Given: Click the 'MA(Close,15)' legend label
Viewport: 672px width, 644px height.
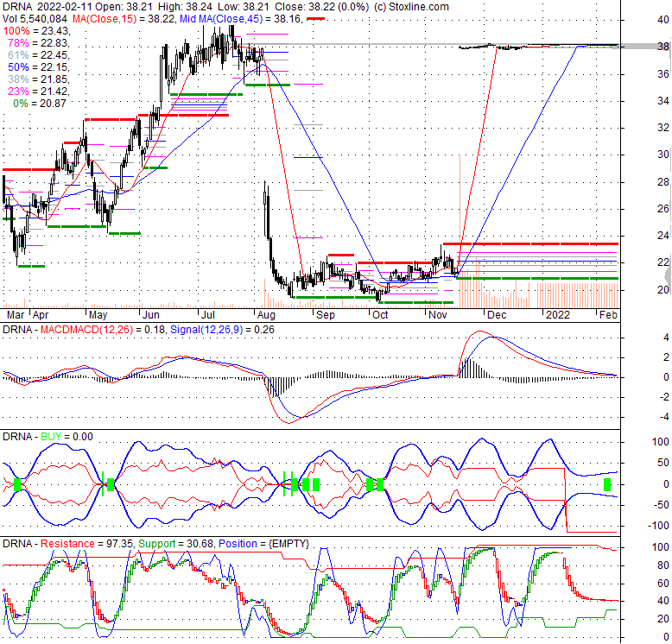Looking at the screenshot, I should [105, 19].
